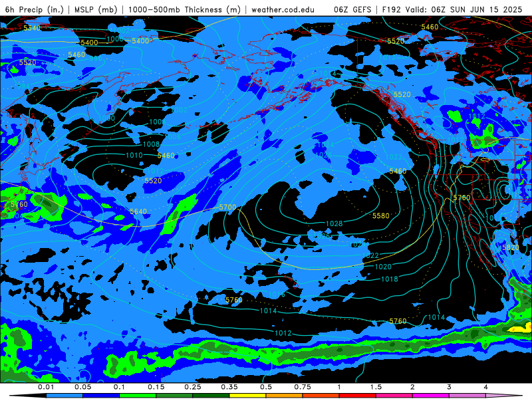Click the legend tick label 0.25
The image size is (532, 399).
193,387
